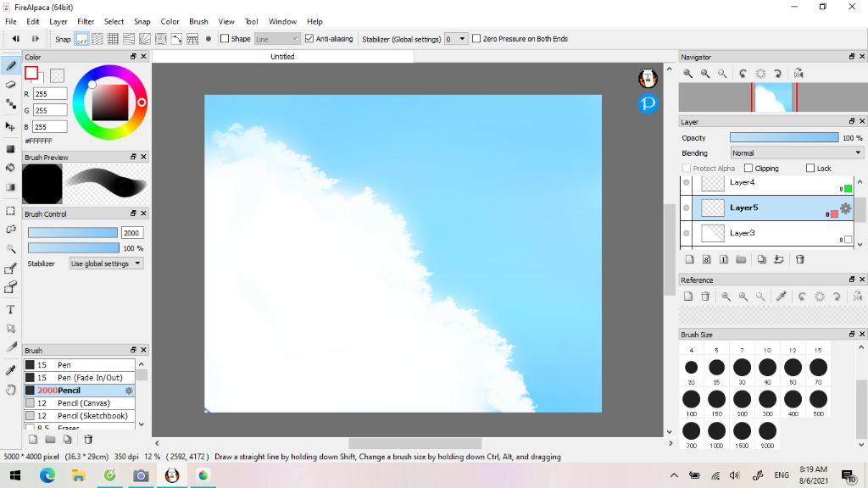Open the Shape type Line dropdown

(x=277, y=39)
